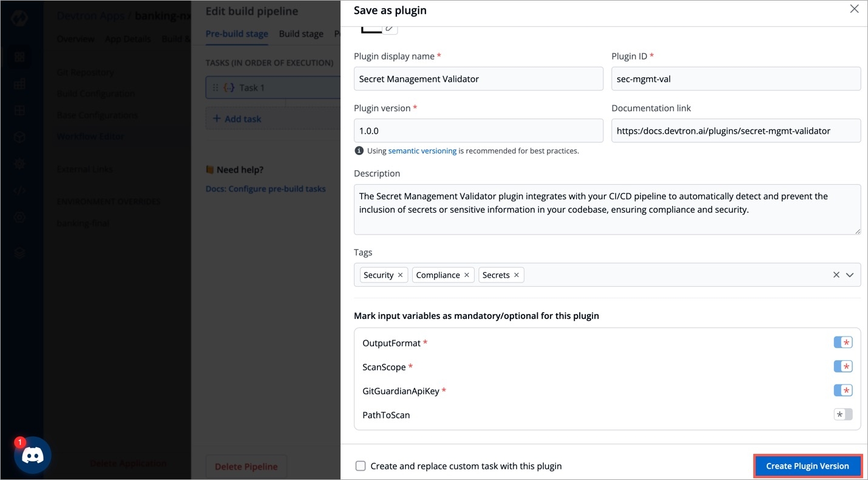Click the Task 1 drag handle icon
The width and height of the screenshot is (868, 480).
215,87
